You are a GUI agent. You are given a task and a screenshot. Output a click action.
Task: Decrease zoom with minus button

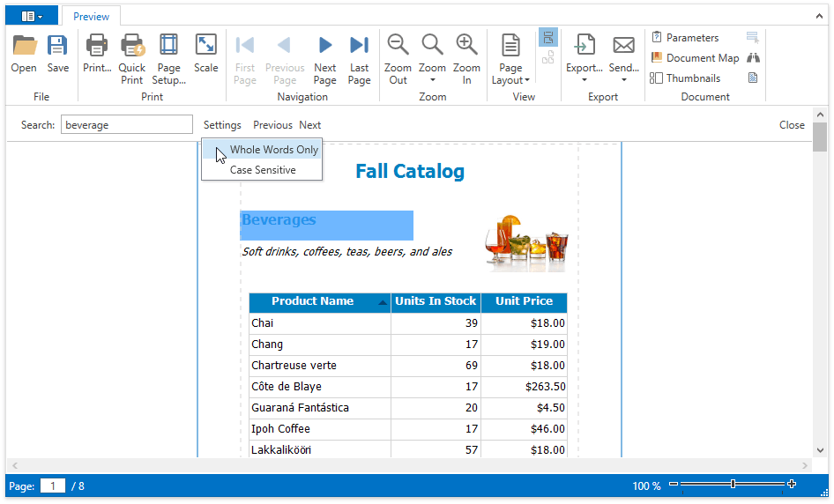tap(674, 484)
